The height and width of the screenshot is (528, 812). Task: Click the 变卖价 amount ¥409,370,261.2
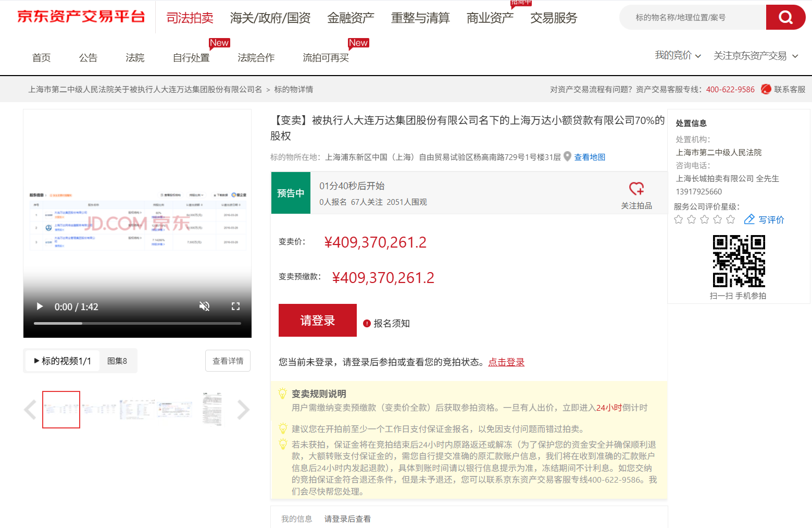[375, 242]
